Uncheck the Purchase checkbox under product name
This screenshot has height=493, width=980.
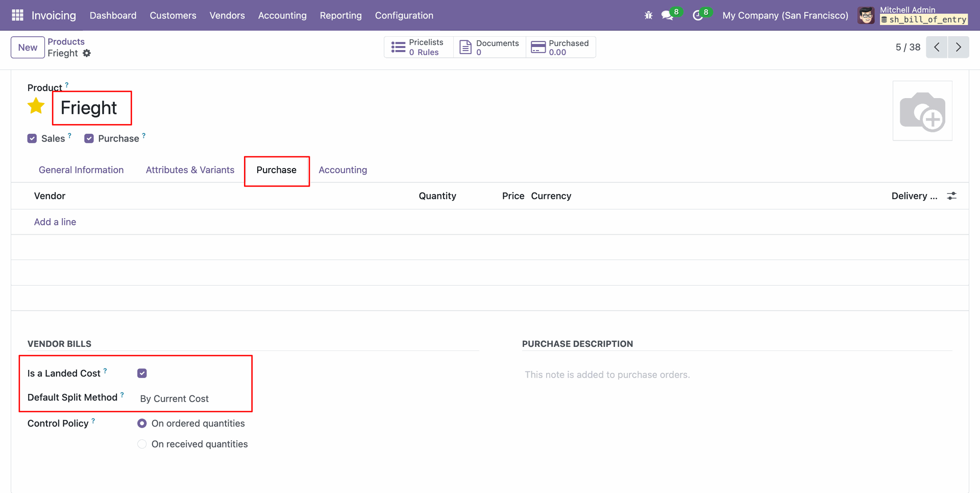pos(89,138)
